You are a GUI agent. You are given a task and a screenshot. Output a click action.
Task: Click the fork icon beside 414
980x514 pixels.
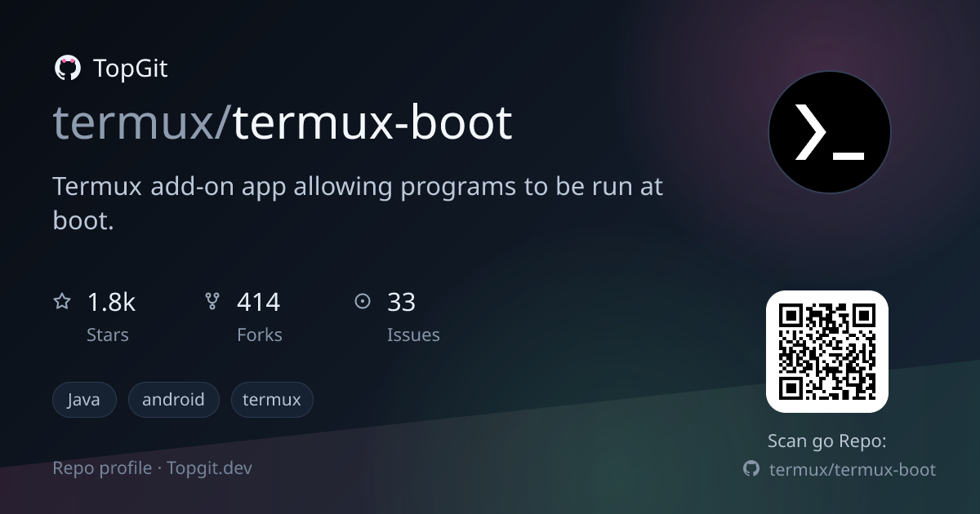212,302
